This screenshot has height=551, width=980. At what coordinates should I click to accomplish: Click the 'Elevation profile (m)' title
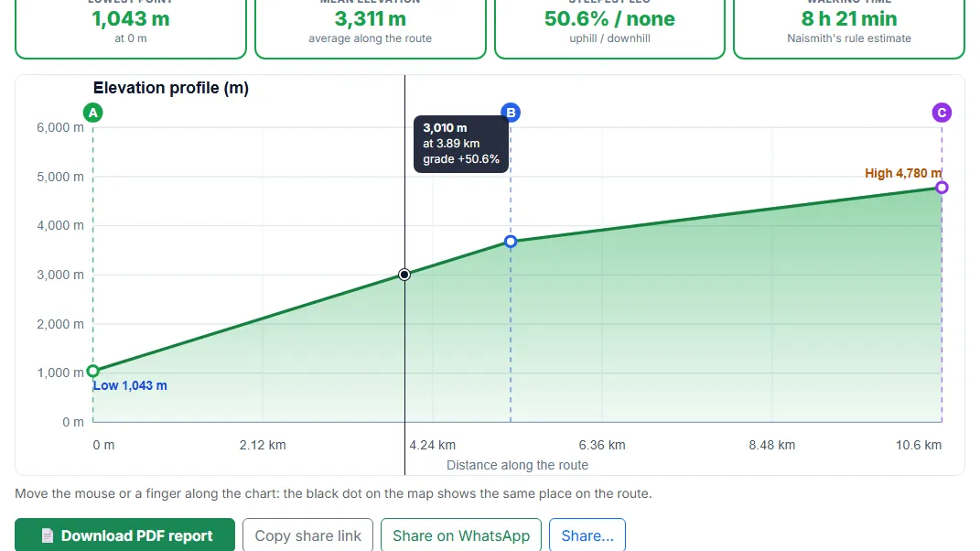pos(170,88)
